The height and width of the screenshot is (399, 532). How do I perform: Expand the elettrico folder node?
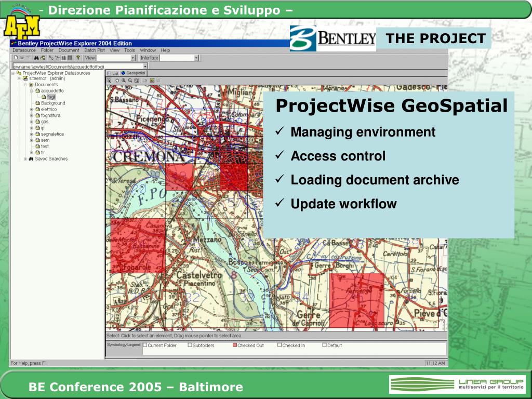pyautogui.click(x=31, y=109)
